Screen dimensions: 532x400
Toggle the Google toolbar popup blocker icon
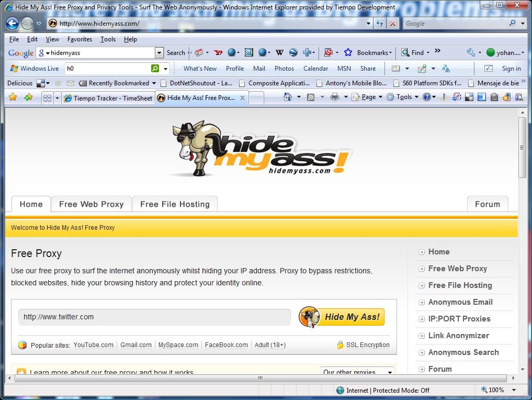328,53
